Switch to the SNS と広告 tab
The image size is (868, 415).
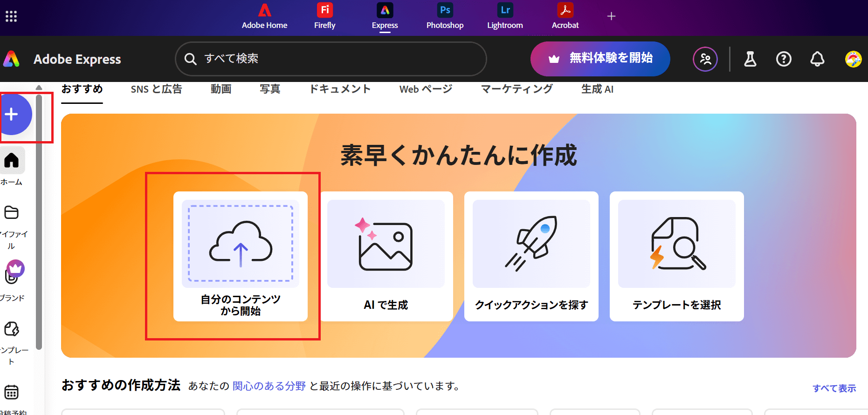click(x=156, y=89)
